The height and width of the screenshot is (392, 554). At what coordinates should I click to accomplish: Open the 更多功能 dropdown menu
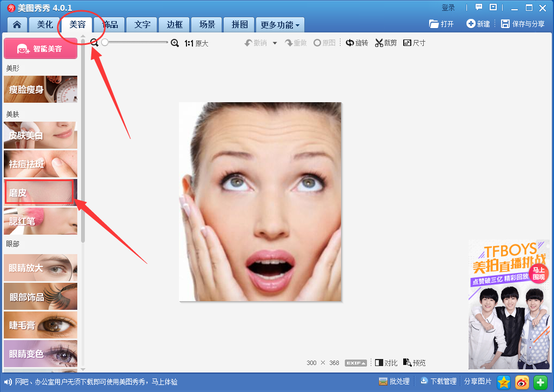click(x=280, y=24)
